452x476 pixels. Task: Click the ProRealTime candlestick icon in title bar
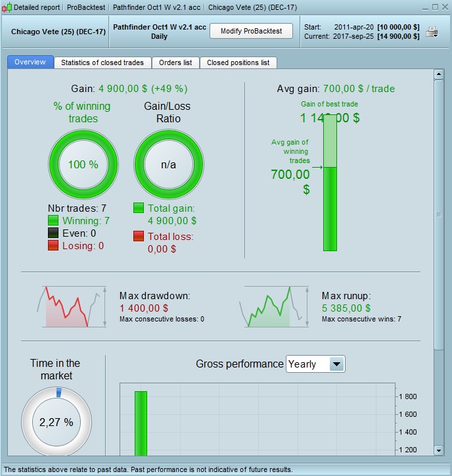pos(7,7)
